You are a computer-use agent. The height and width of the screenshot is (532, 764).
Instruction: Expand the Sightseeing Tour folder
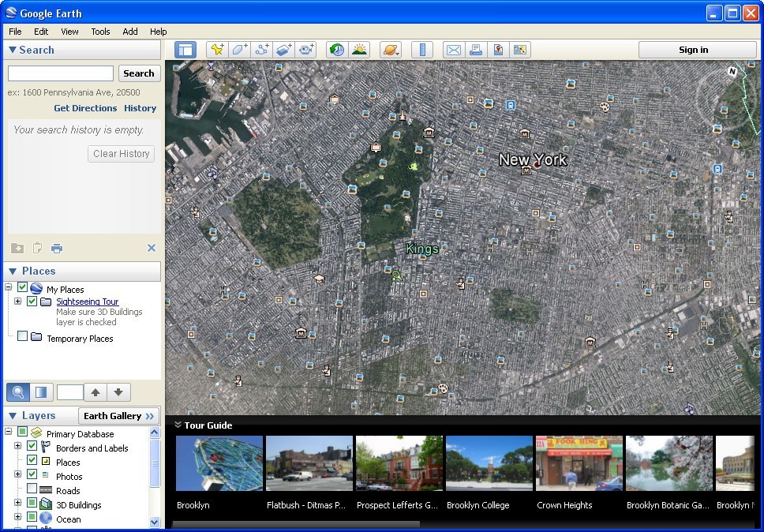pos(16,302)
